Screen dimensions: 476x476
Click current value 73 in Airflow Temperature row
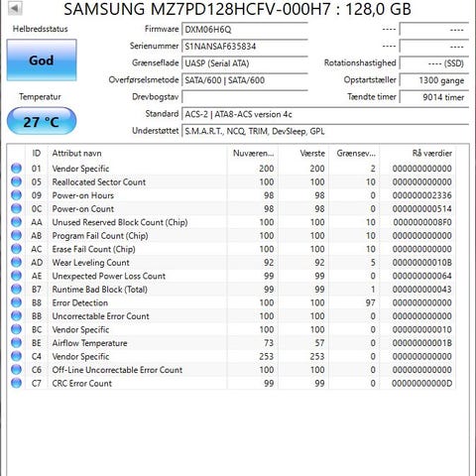coord(269,343)
